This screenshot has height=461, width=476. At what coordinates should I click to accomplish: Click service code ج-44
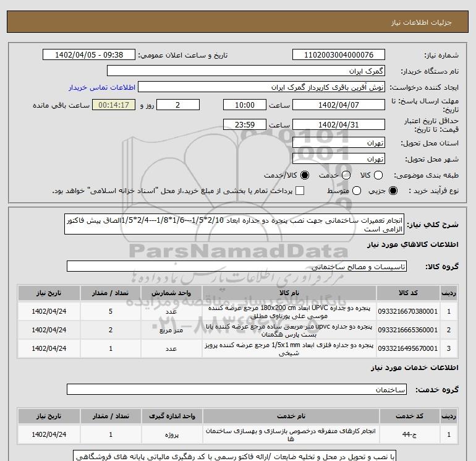(409, 435)
